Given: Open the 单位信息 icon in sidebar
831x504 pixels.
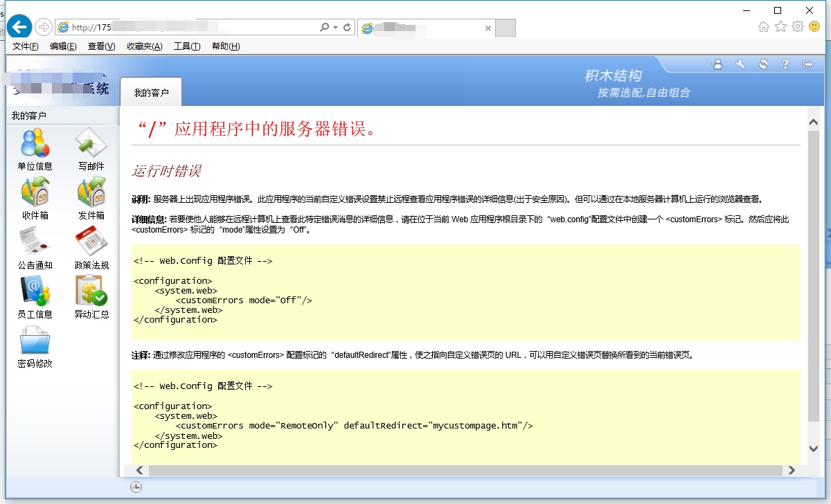Looking at the screenshot, I should (35, 143).
